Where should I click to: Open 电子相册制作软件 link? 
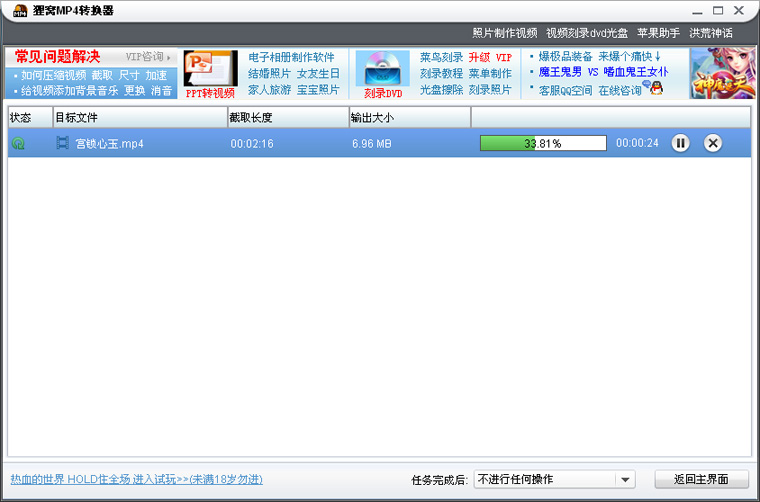click(291, 57)
